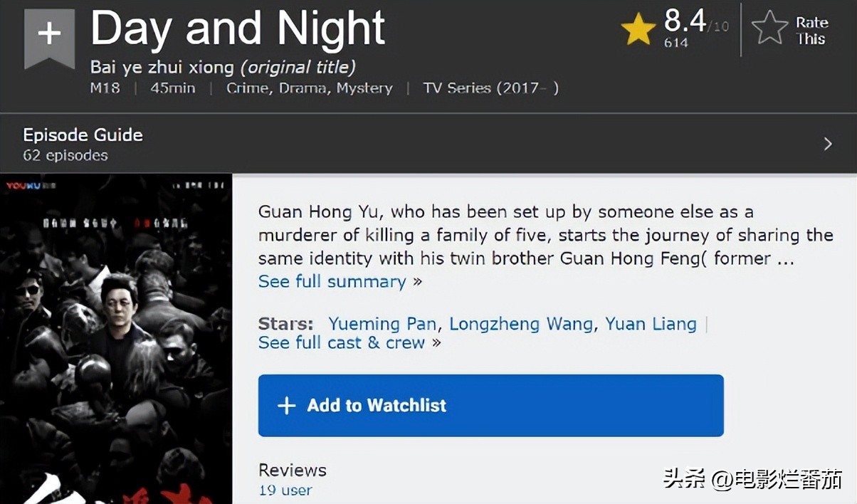The image size is (857, 504).
Task: Click the plus icon in Add to Watchlist
Action: (286, 406)
